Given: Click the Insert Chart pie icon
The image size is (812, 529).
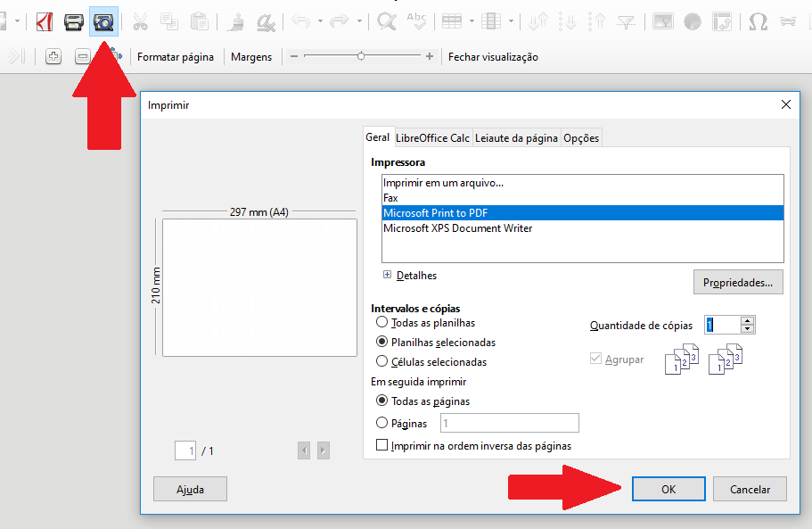Looking at the screenshot, I should [693, 21].
